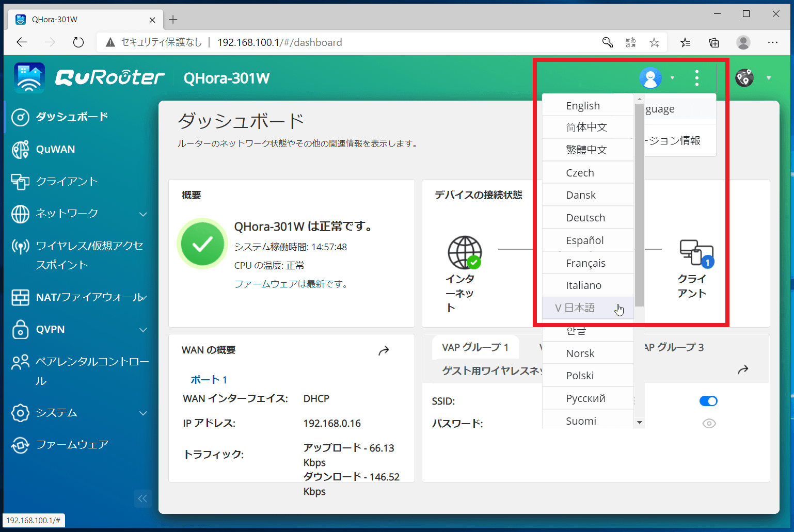Click the インターネット globe status icon
This screenshot has height=532, width=794.
click(x=465, y=253)
